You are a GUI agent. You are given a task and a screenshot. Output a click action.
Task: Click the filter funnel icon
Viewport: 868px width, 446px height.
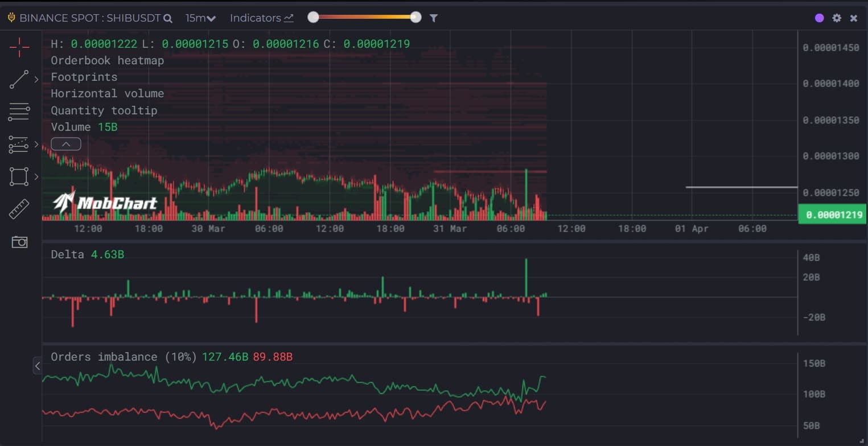[x=433, y=18]
